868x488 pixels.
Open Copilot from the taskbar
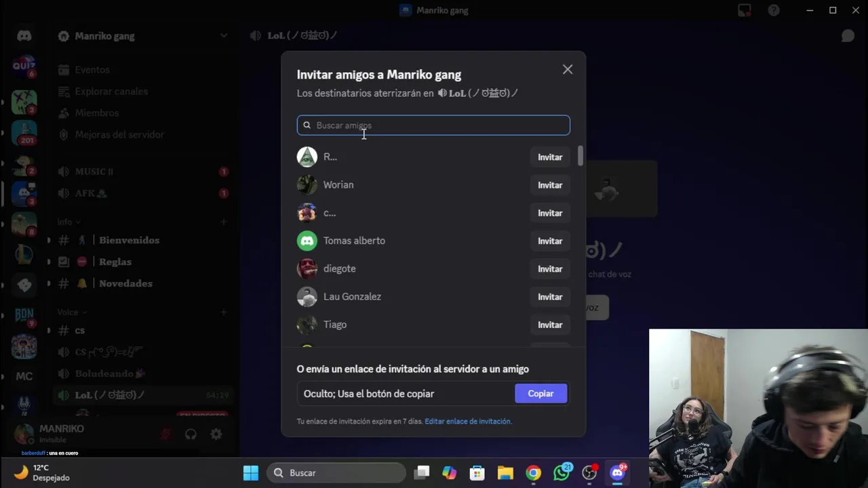pyautogui.click(x=450, y=472)
